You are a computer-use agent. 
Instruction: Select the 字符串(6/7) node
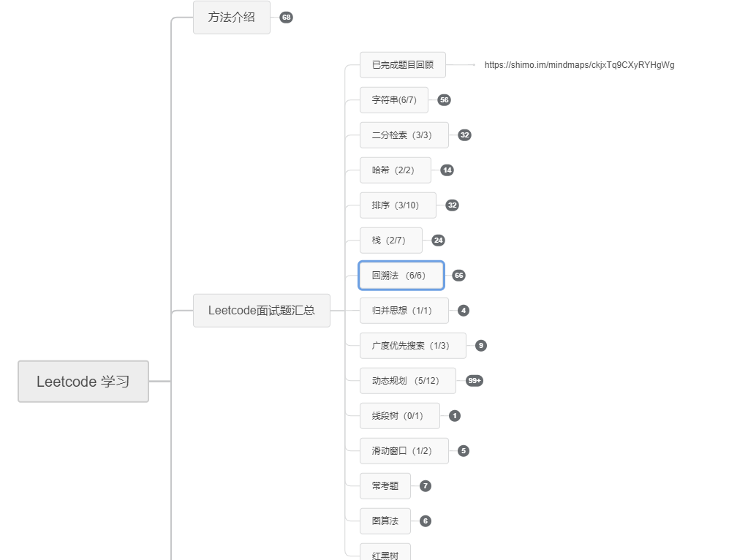click(394, 99)
